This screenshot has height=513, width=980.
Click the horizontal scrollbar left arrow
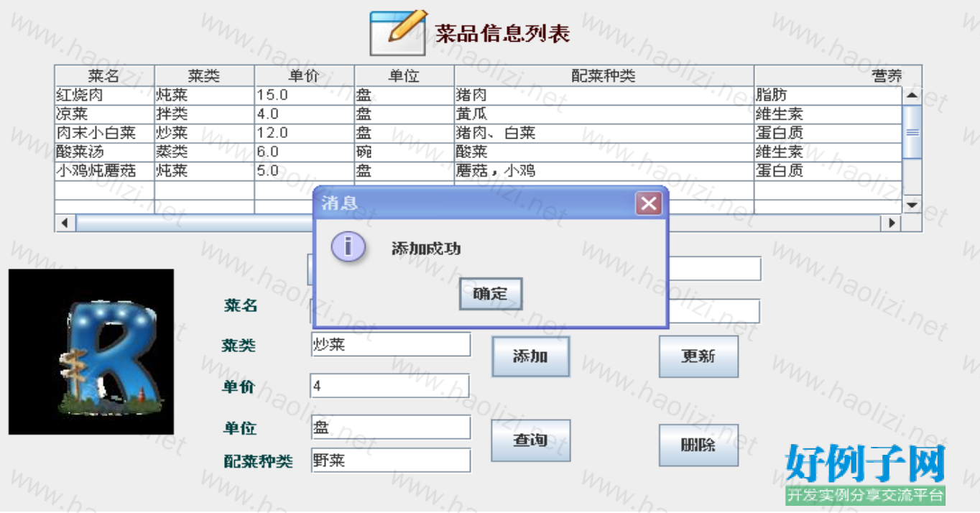[x=65, y=223]
